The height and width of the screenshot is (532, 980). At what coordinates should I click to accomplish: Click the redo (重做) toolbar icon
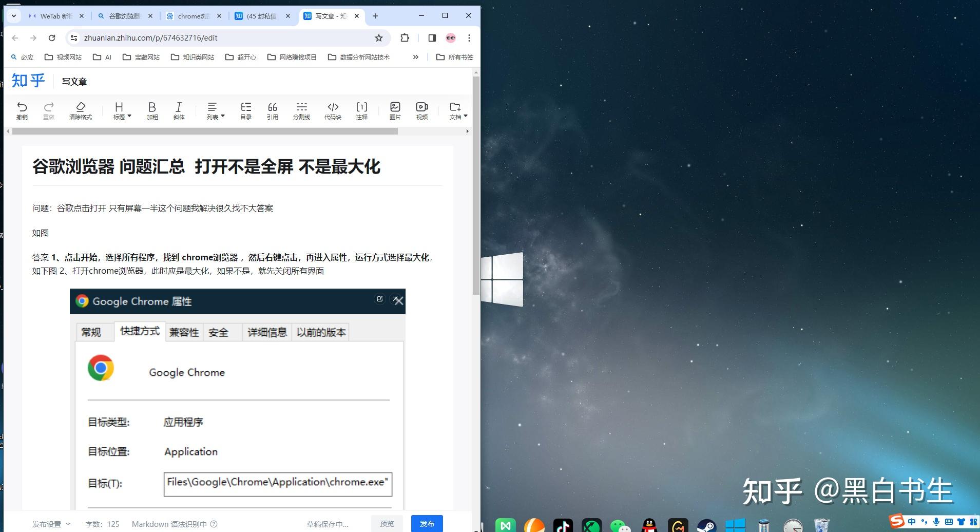point(49,110)
